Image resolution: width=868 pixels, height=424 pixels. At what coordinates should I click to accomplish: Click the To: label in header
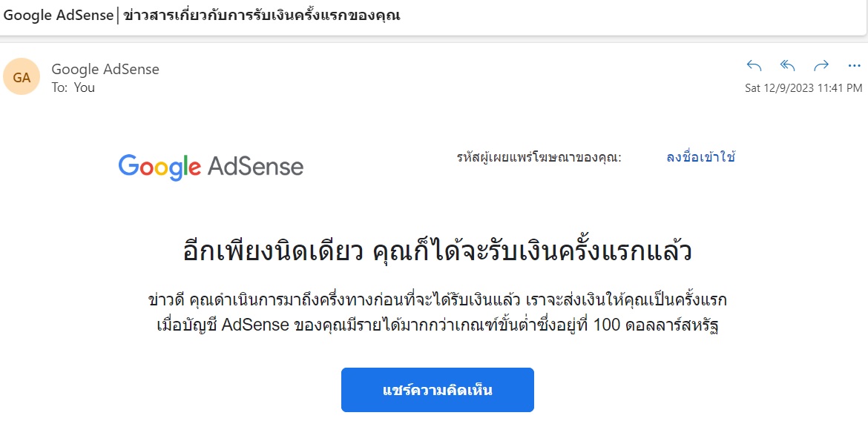59,87
